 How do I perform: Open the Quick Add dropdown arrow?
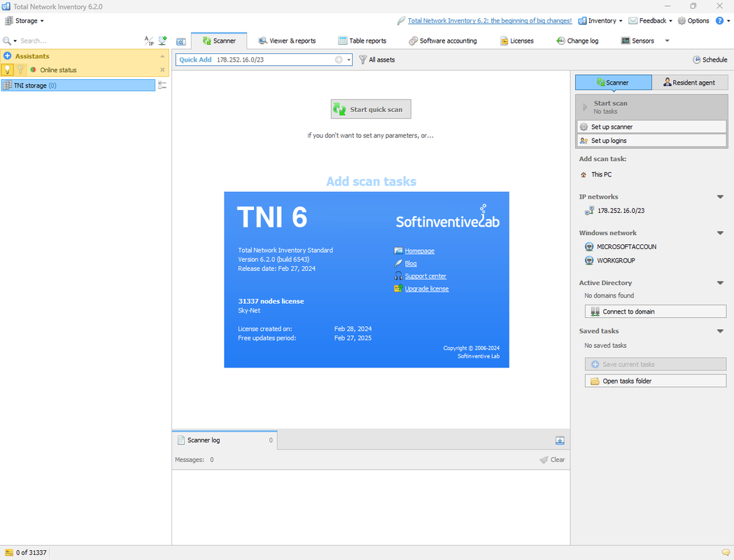click(348, 59)
